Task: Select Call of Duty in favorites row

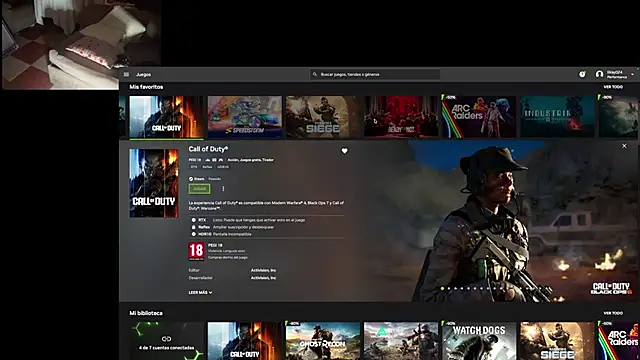Action: tap(166, 117)
